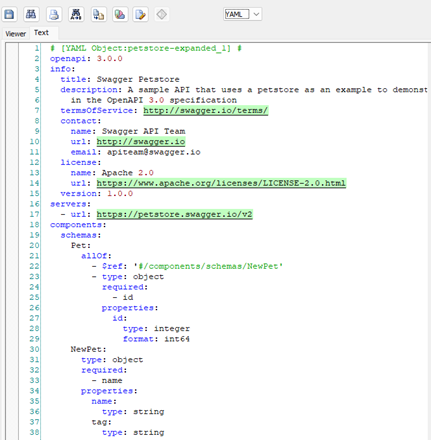This screenshot has height=440, width=431.
Task: Open Find and Replace binoculars A-B icon
Action: 76,14
